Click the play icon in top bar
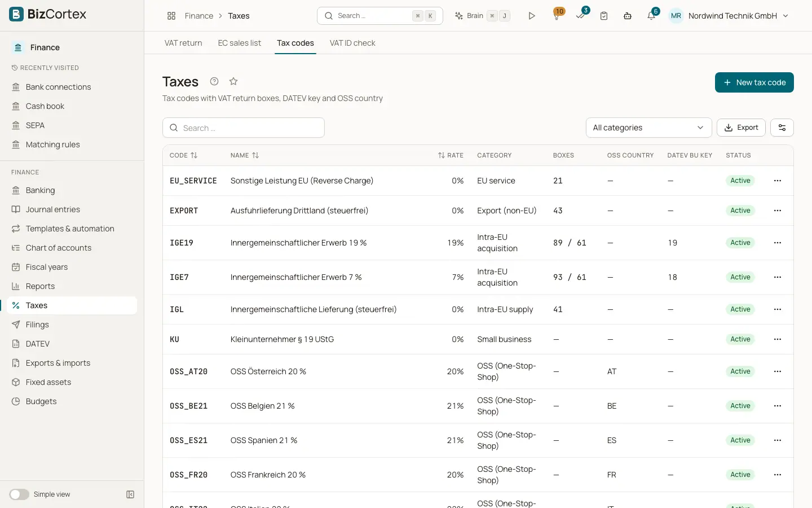 click(532, 16)
